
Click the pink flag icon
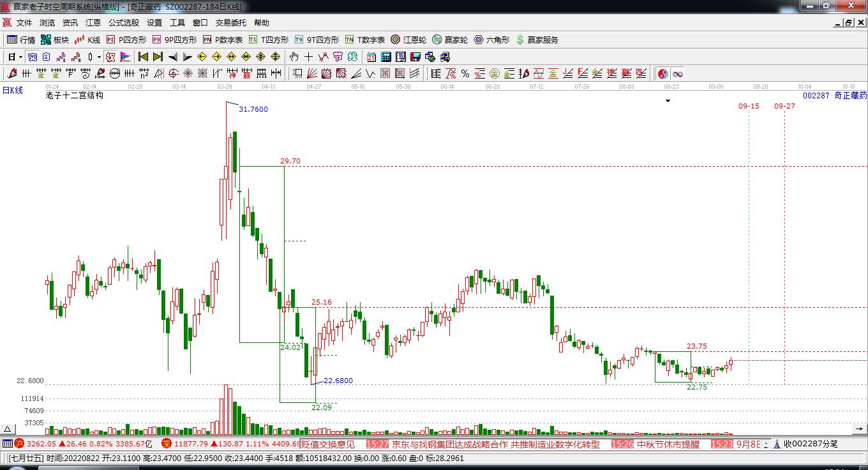(x=126, y=57)
